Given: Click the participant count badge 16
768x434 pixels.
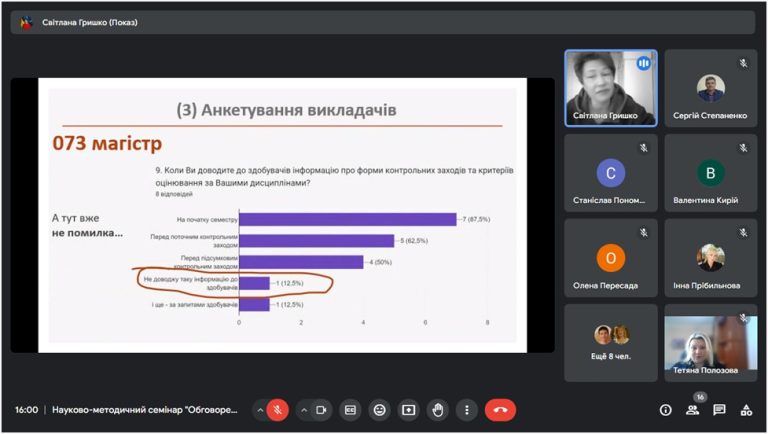Looking at the screenshot, I should 700,397.
